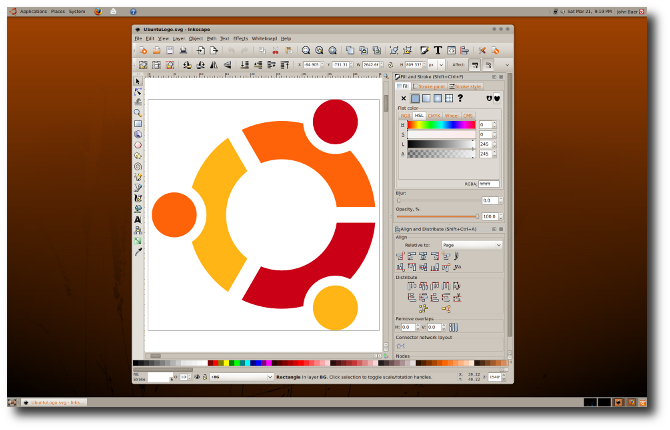Remove overlaps button in Align panel

click(x=453, y=327)
